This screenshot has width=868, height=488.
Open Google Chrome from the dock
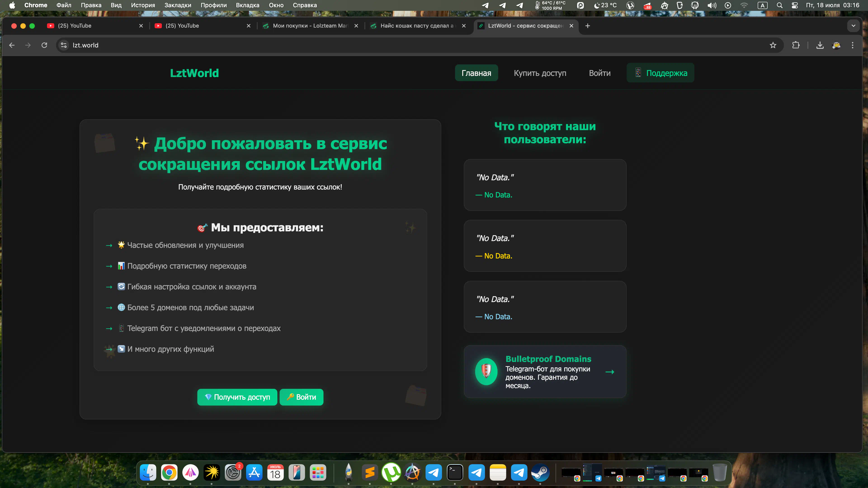(169, 472)
